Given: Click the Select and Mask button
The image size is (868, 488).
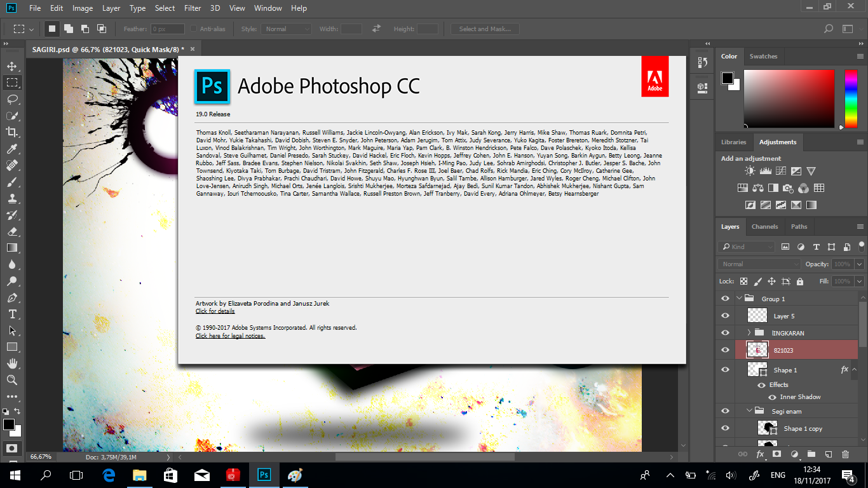Looking at the screenshot, I should [x=485, y=29].
